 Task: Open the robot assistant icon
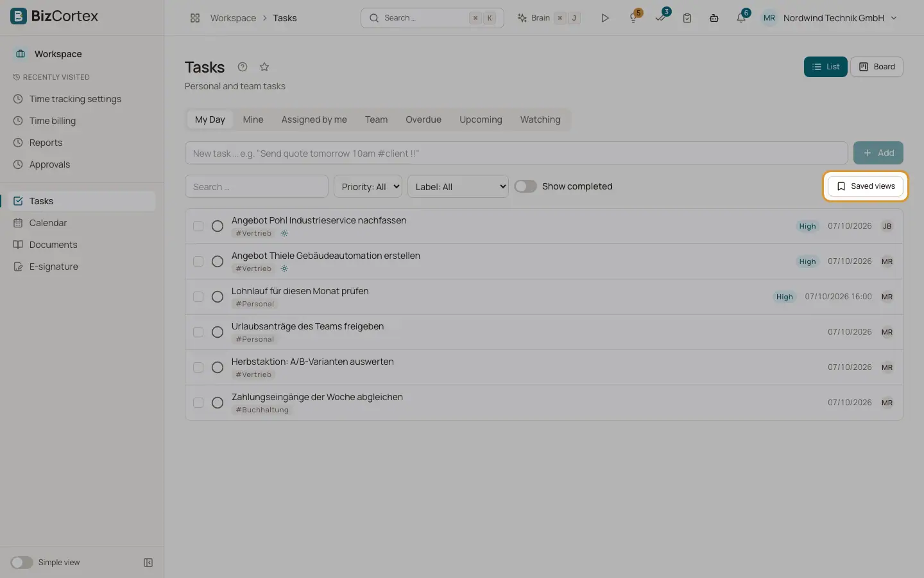coord(714,18)
